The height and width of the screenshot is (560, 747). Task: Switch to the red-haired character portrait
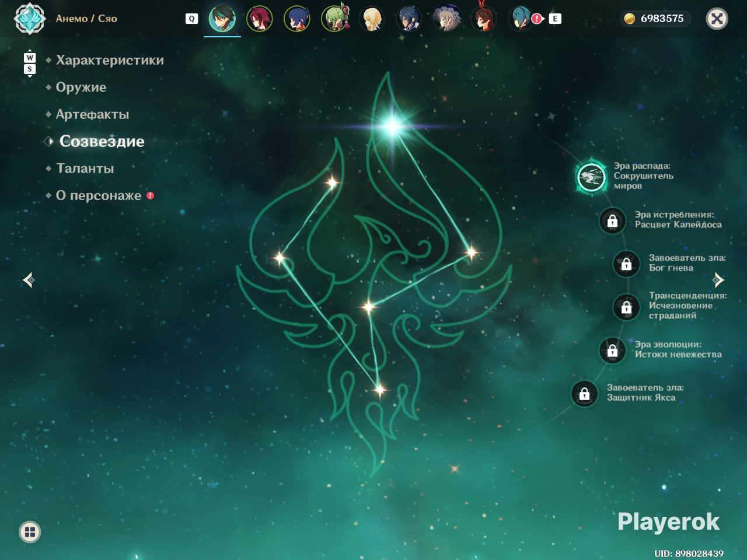(260, 19)
